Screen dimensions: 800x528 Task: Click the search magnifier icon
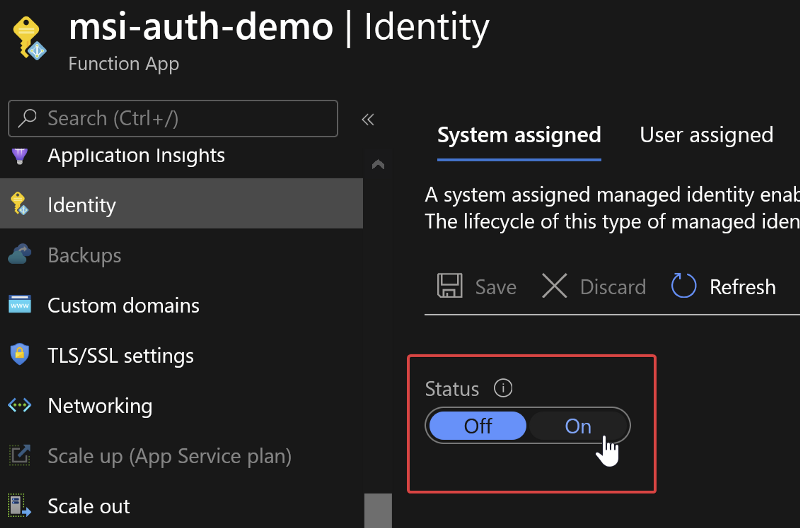[27, 118]
